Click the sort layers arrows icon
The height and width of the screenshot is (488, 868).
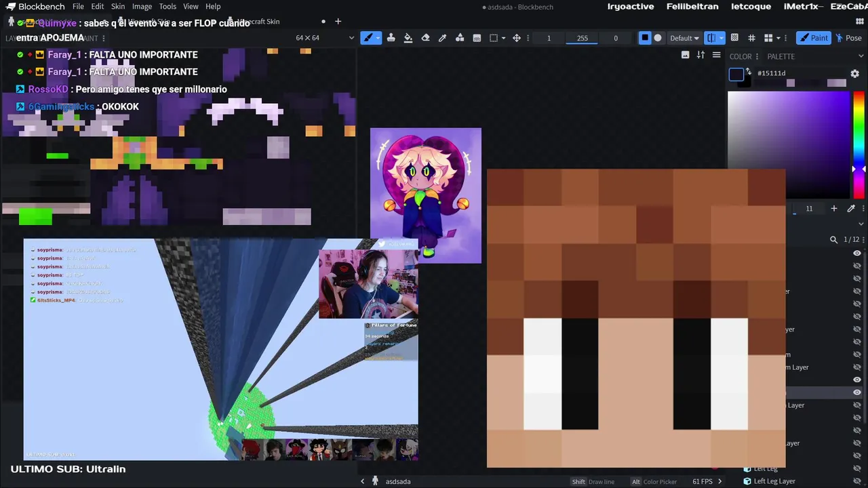pyautogui.click(x=701, y=55)
